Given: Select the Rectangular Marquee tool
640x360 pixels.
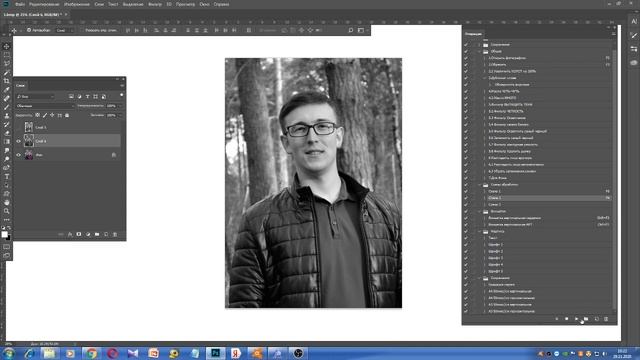Looking at the screenshot, I should [7, 55].
